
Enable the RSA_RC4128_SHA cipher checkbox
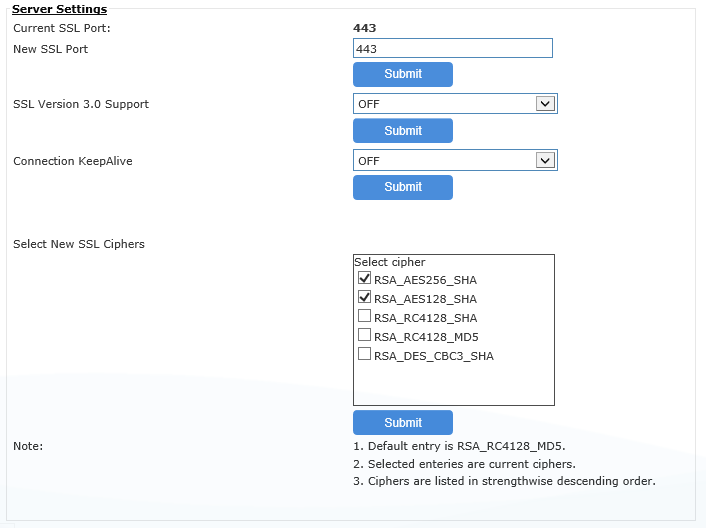(364, 316)
